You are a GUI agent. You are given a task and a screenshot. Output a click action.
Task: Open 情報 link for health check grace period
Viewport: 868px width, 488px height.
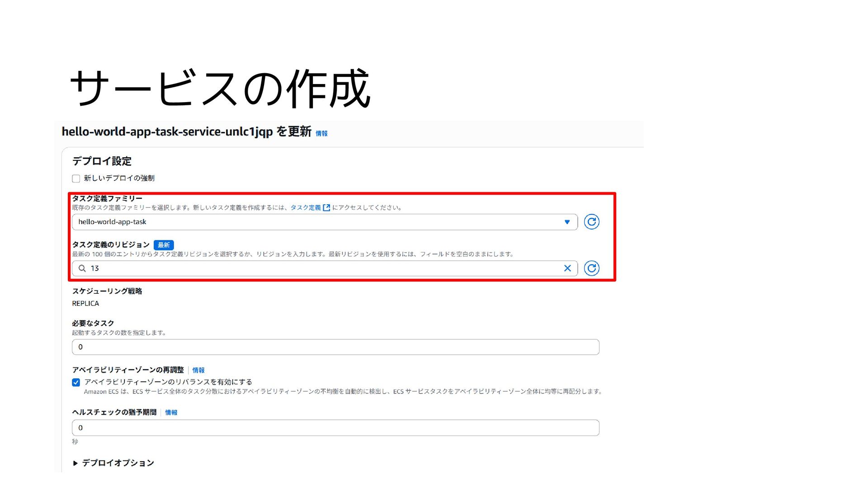[171, 413]
